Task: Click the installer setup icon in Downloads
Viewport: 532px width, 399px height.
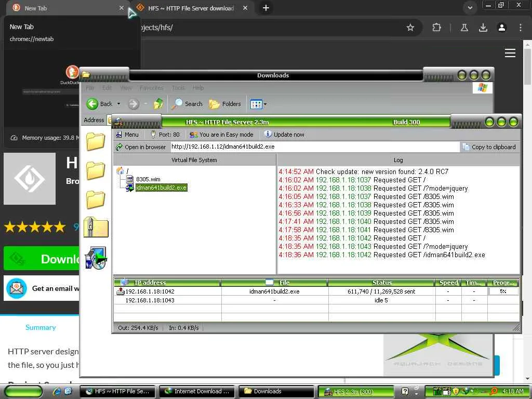Action: 96,258
